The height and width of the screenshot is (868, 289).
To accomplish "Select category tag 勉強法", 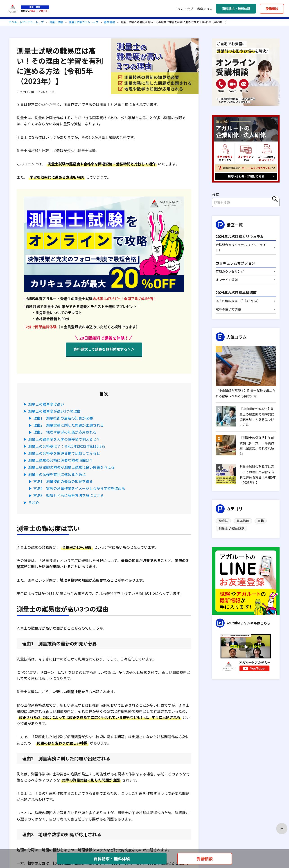I will click(223, 521).
